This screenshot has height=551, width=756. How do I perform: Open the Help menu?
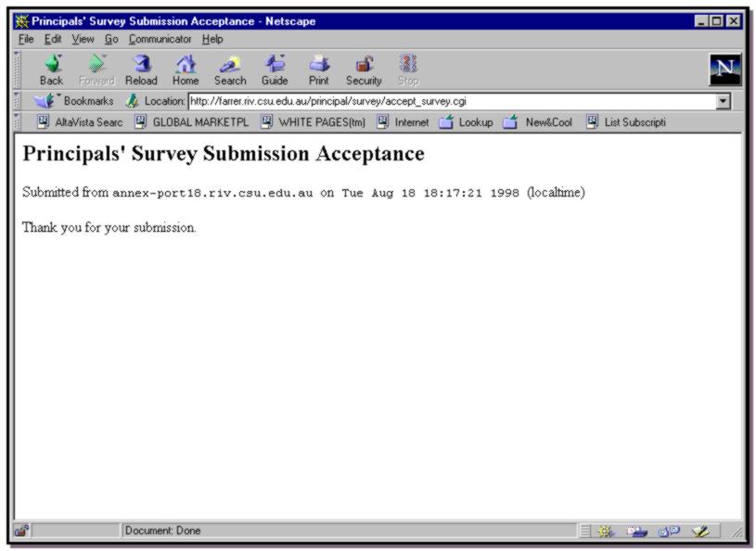pos(212,39)
